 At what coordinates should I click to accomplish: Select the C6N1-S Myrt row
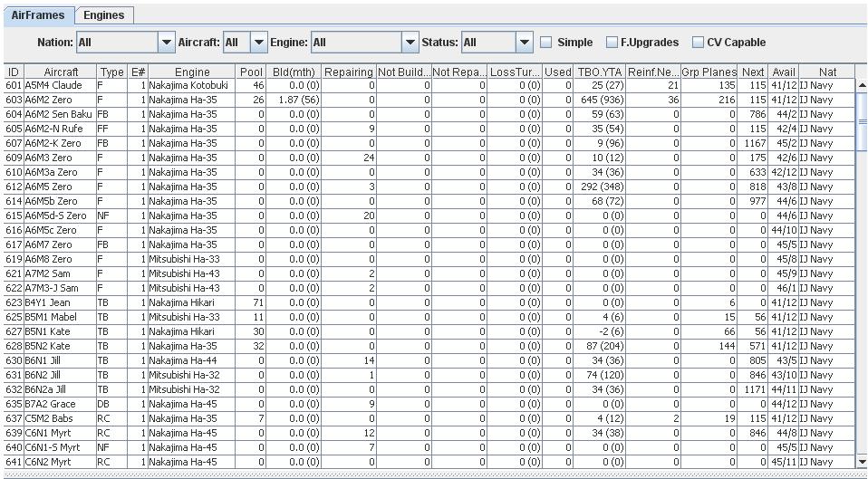click(429, 447)
